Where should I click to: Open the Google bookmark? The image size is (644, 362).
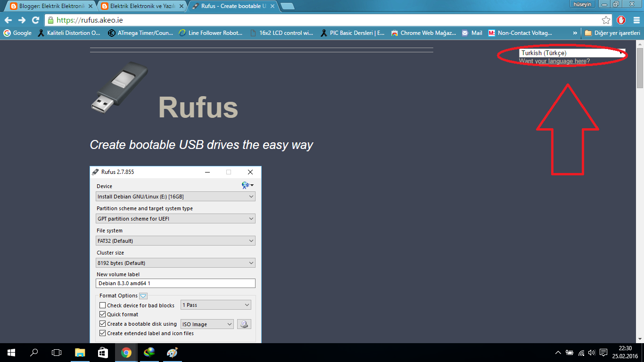click(x=17, y=33)
